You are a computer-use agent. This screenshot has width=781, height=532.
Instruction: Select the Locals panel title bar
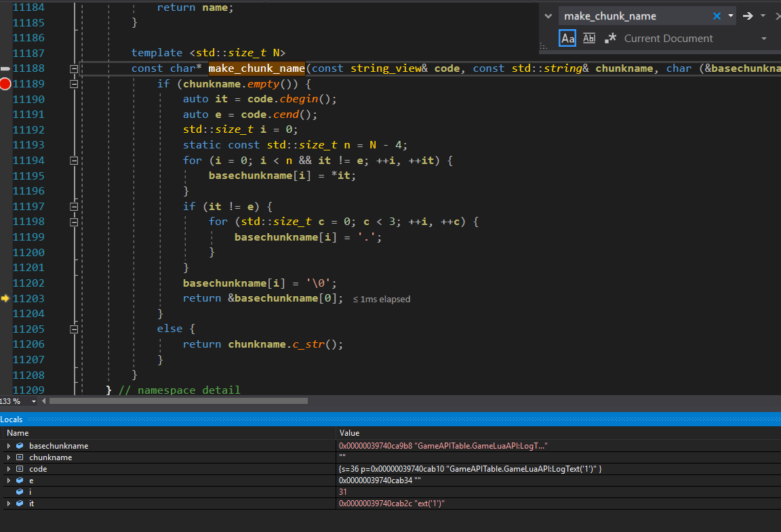(11, 419)
